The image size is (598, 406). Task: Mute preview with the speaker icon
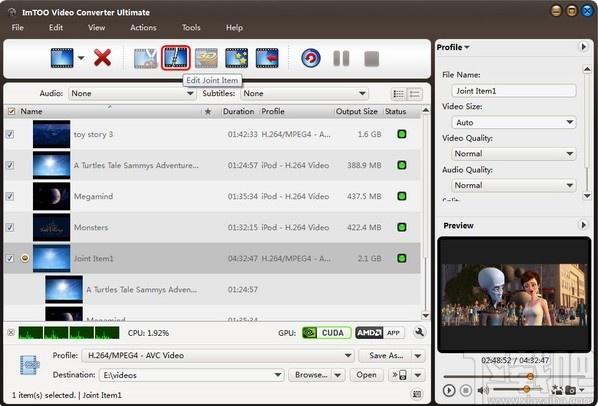(483, 390)
